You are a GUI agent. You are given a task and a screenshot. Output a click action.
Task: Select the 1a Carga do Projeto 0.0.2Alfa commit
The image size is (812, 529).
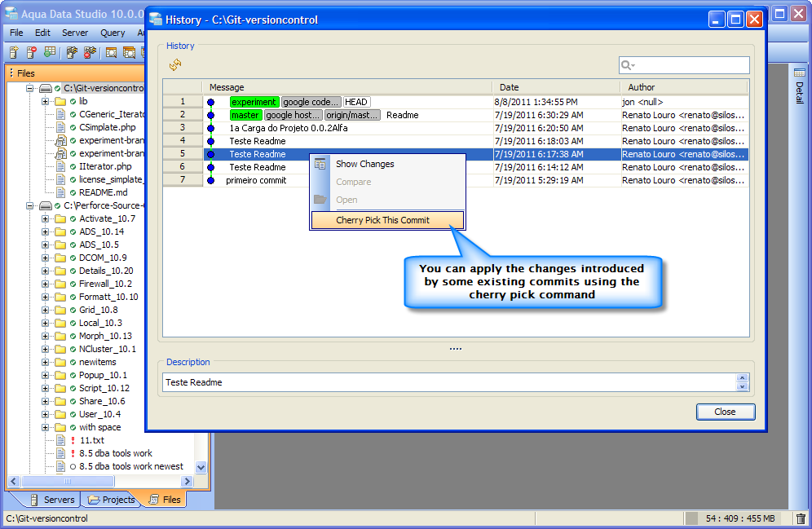[455, 128]
